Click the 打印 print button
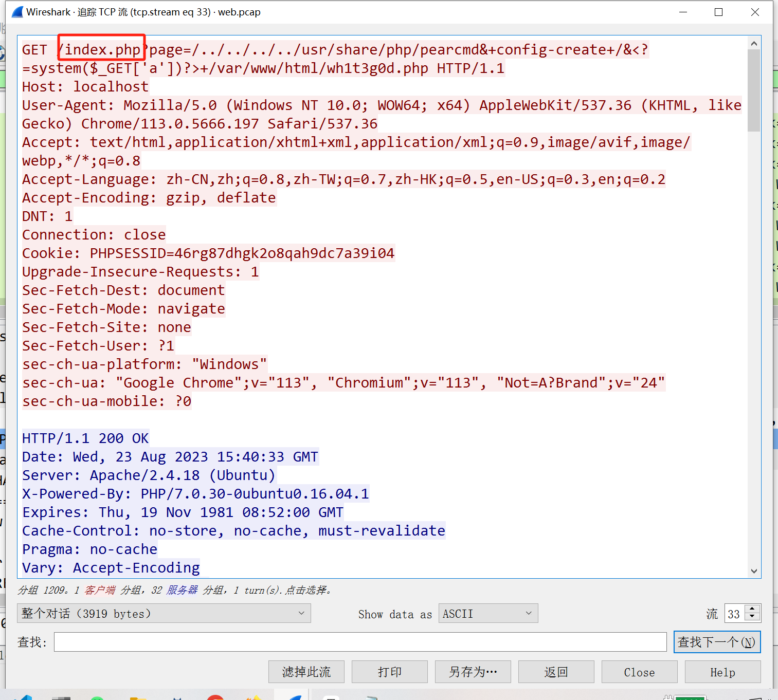This screenshot has width=778, height=700. pos(390,672)
